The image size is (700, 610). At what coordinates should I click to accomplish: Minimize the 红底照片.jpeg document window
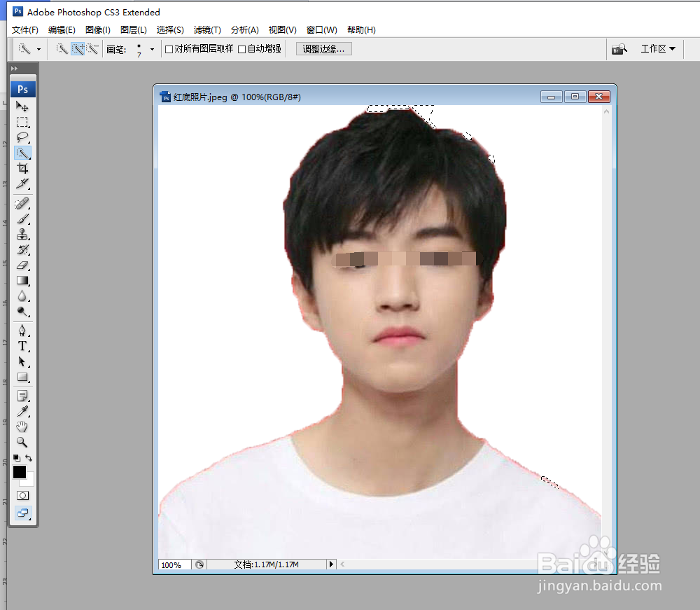[552, 97]
